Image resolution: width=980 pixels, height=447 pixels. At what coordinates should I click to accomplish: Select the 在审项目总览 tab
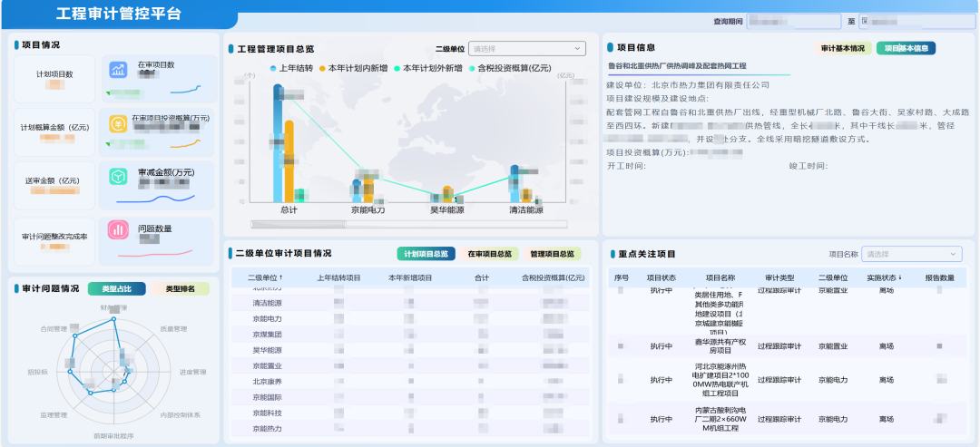click(490, 254)
